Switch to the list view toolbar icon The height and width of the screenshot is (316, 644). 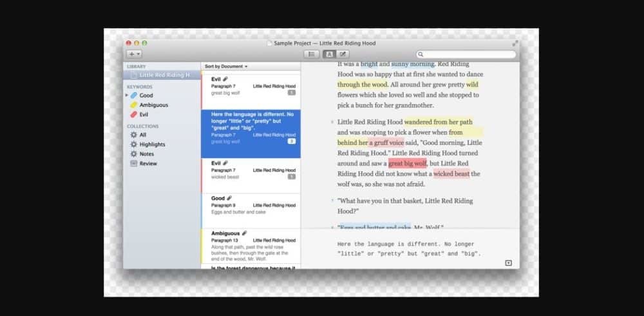311,55
